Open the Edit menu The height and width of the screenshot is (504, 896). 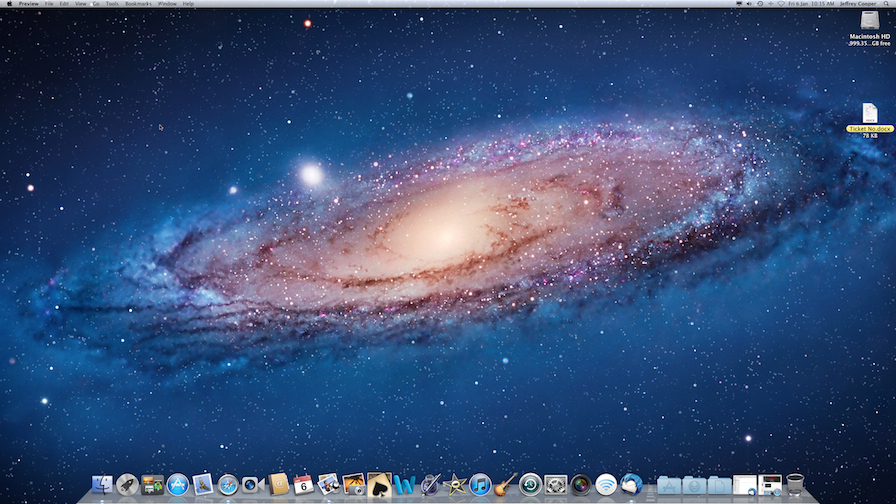tap(64, 4)
